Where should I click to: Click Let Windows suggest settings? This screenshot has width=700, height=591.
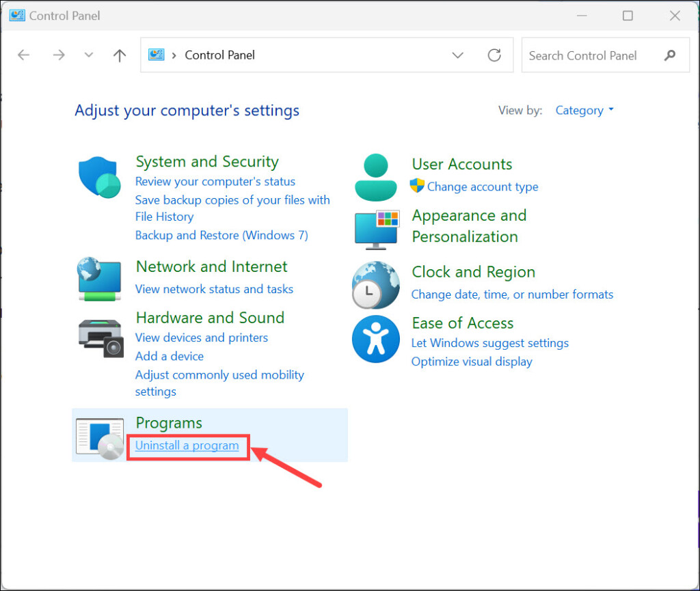point(490,343)
